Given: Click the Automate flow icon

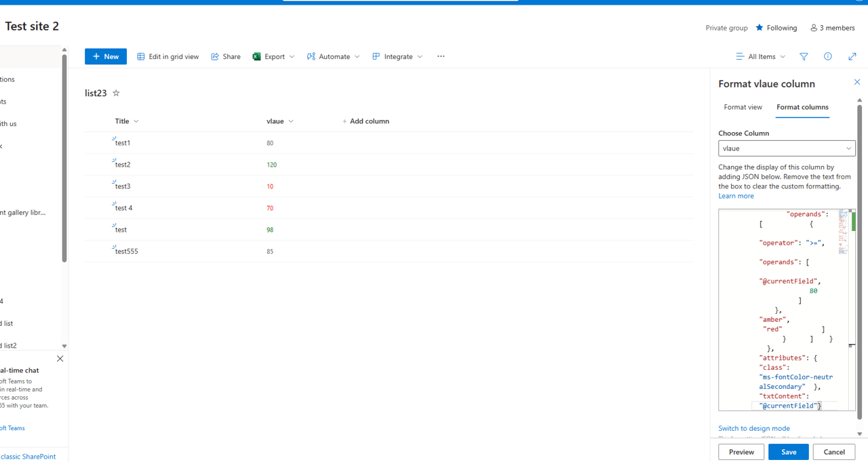Looking at the screenshot, I should [x=311, y=56].
